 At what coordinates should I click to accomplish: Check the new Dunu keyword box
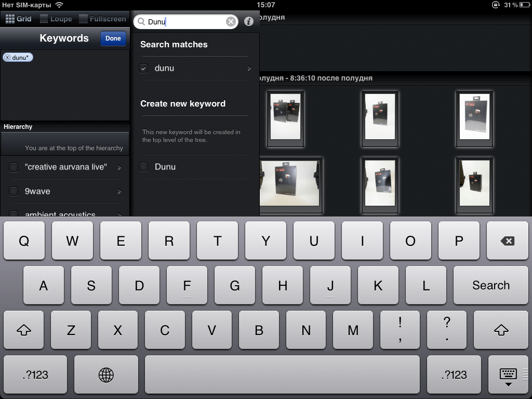[143, 167]
